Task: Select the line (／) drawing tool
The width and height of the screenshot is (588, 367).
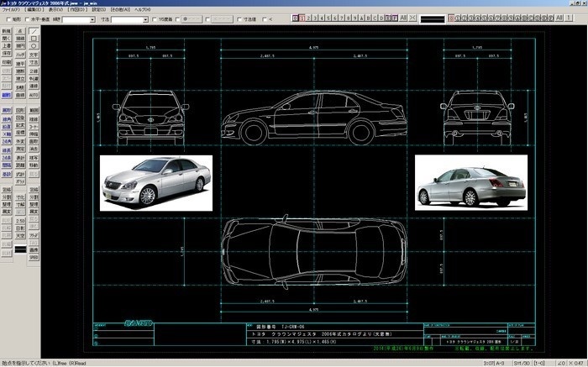Action: click(34, 30)
